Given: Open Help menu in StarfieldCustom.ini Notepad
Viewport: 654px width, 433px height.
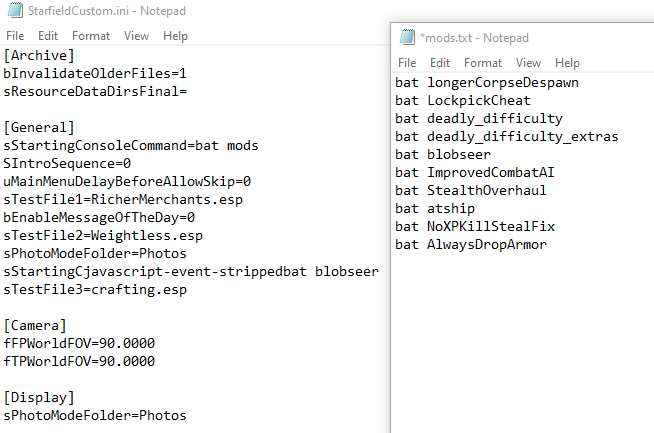Looking at the screenshot, I should 175,36.
